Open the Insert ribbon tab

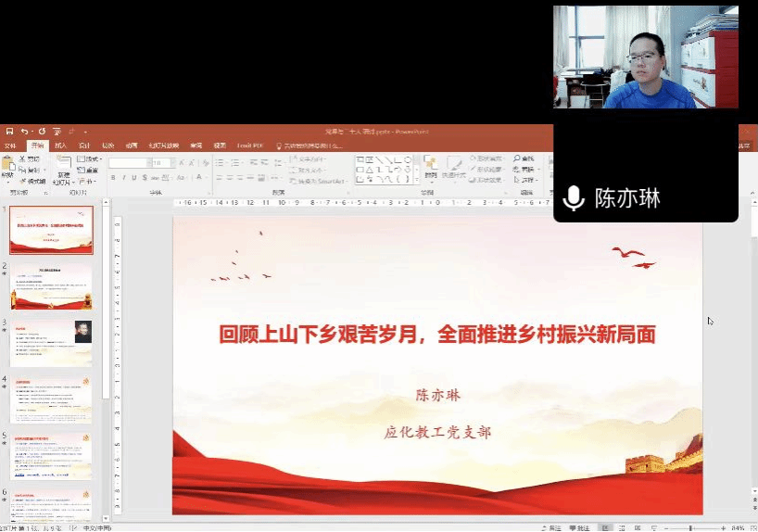click(60, 146)
